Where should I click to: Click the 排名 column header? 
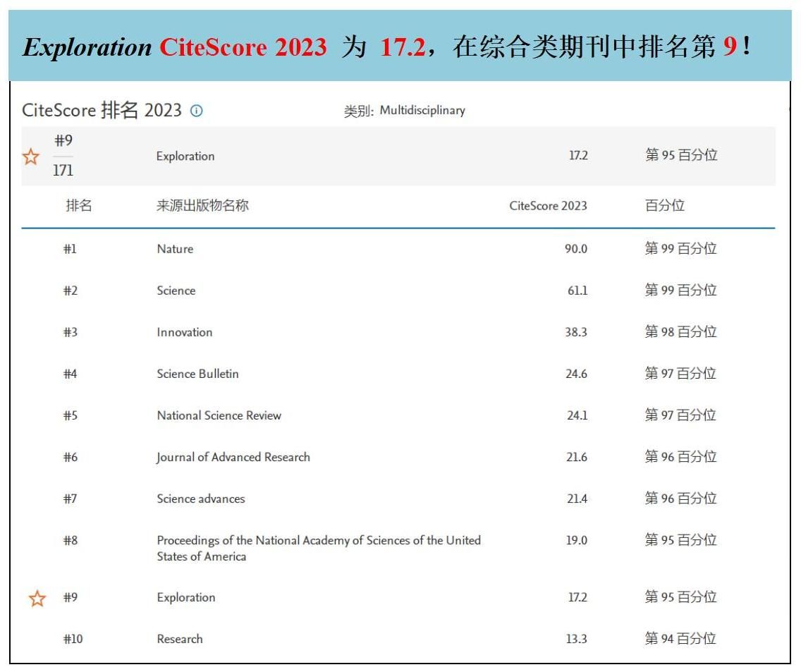tap(78, 206)
